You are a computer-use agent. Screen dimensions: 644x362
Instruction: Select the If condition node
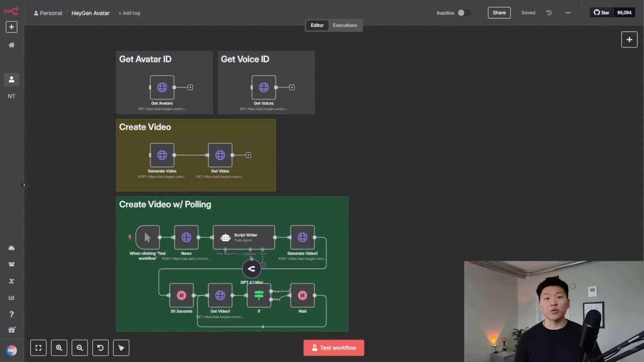coord(259,295)
